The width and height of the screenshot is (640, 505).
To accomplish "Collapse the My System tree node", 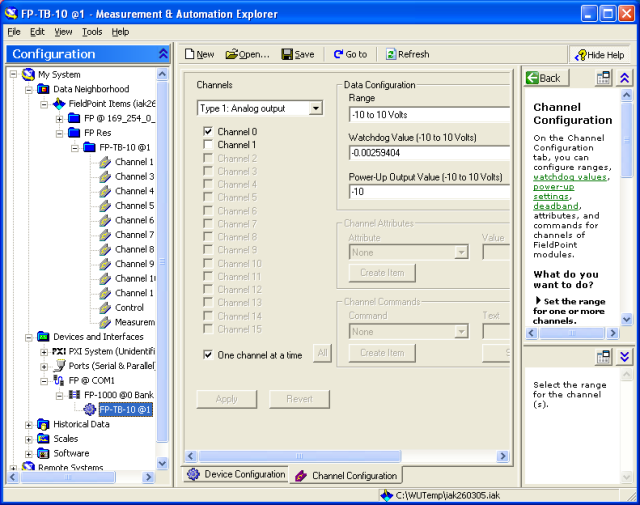I will point(13,74).
